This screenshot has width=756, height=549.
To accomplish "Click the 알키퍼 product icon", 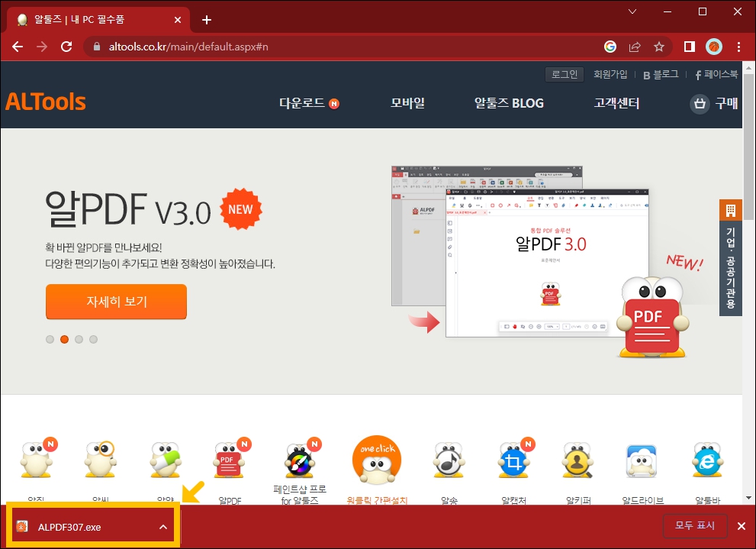I will (577, 460).
